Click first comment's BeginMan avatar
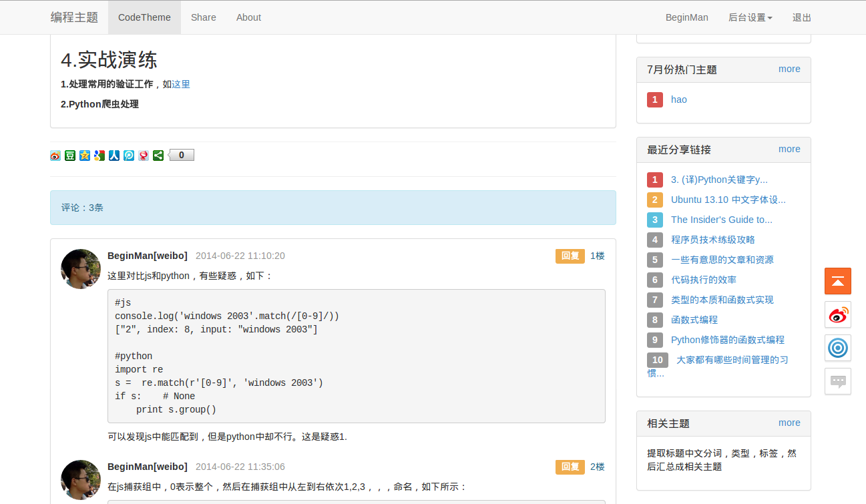This screenshot has height=504, width=866. coord(81,269)
